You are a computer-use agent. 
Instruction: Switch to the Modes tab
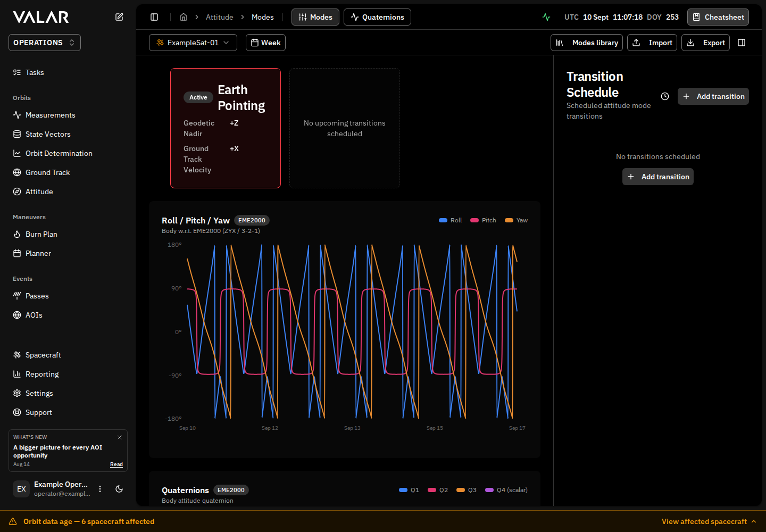click(315, 17)
